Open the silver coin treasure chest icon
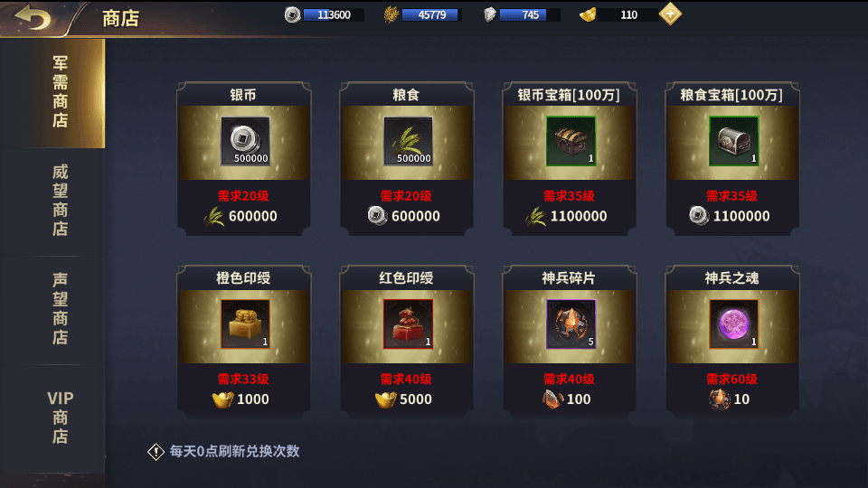868x488 pixels. click(571, 141)
